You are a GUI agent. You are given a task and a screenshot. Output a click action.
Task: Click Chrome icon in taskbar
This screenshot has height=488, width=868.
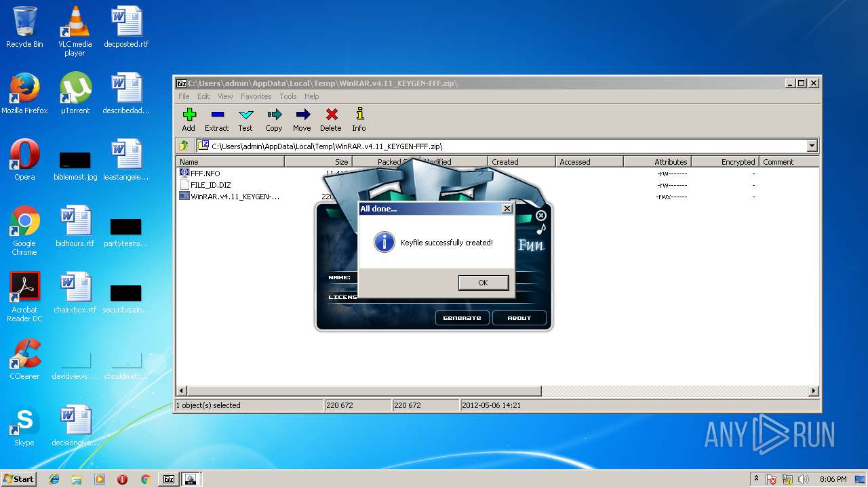[x=145, y=479]
